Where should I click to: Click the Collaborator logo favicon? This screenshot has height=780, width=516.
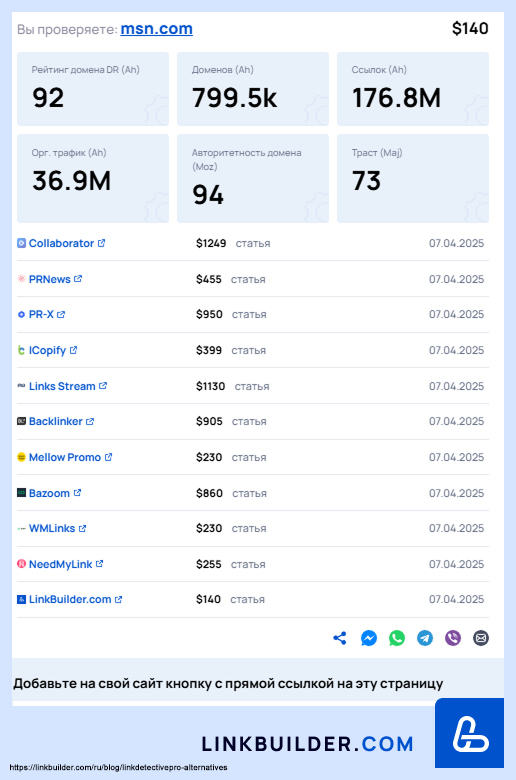(21, 243)
